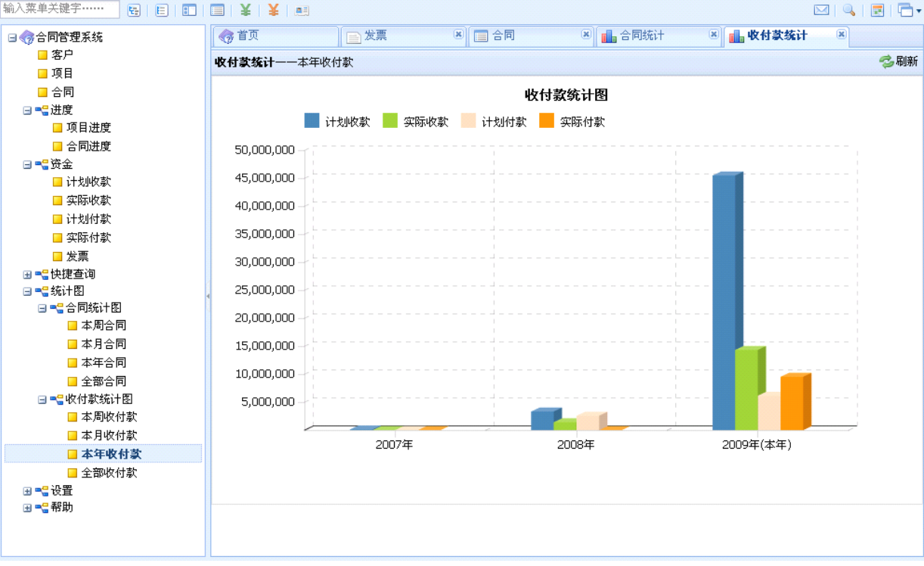This screenshot has height=566, width=924.
Task: Click the tall blue 2009 计划收款 bar
Action: coord(724,302)
